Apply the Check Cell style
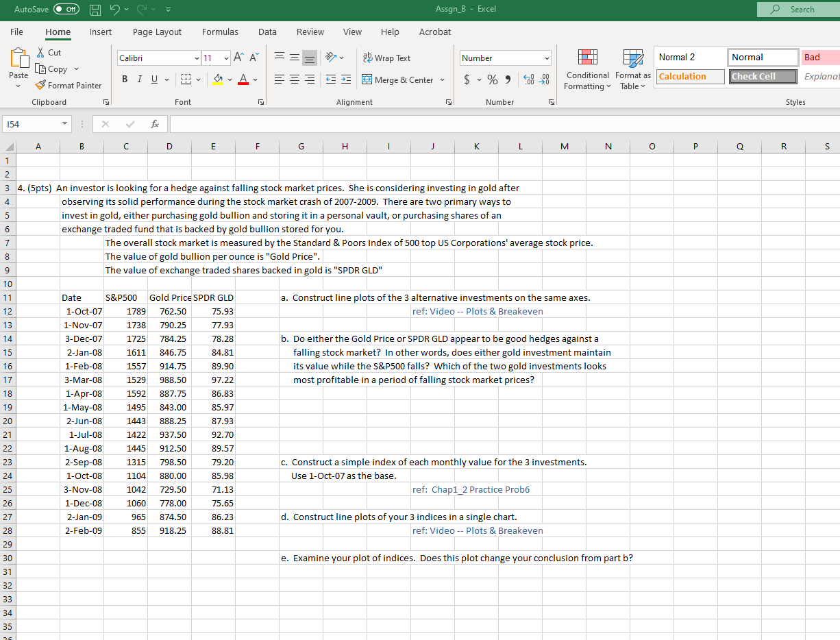Image resolution: width=840 pixels, height=640 pixels. 763,76
